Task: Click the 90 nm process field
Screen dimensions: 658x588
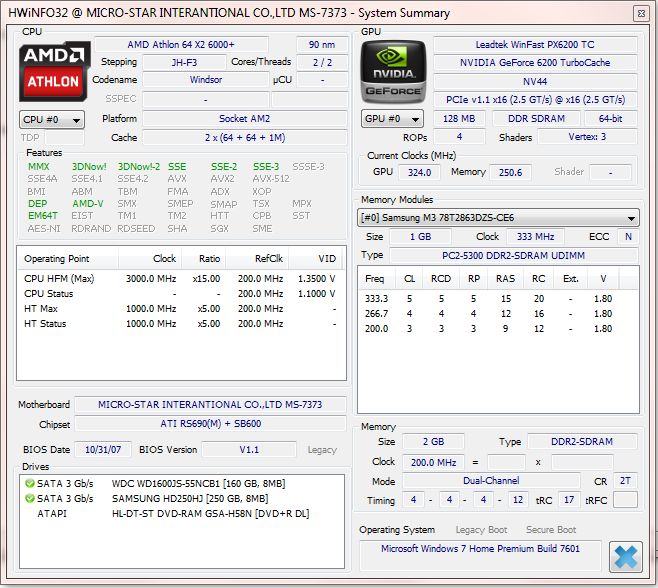Action: pos(322,44)
